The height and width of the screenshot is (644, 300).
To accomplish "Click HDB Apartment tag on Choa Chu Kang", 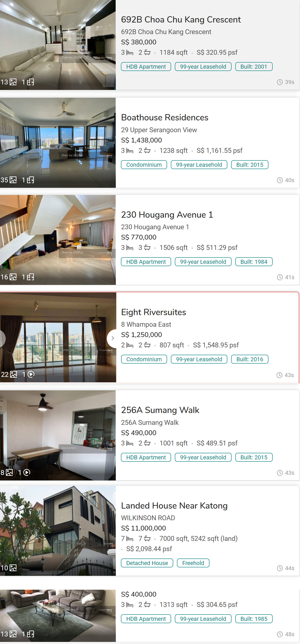I will pyautogui.click(x=146, y=67).
